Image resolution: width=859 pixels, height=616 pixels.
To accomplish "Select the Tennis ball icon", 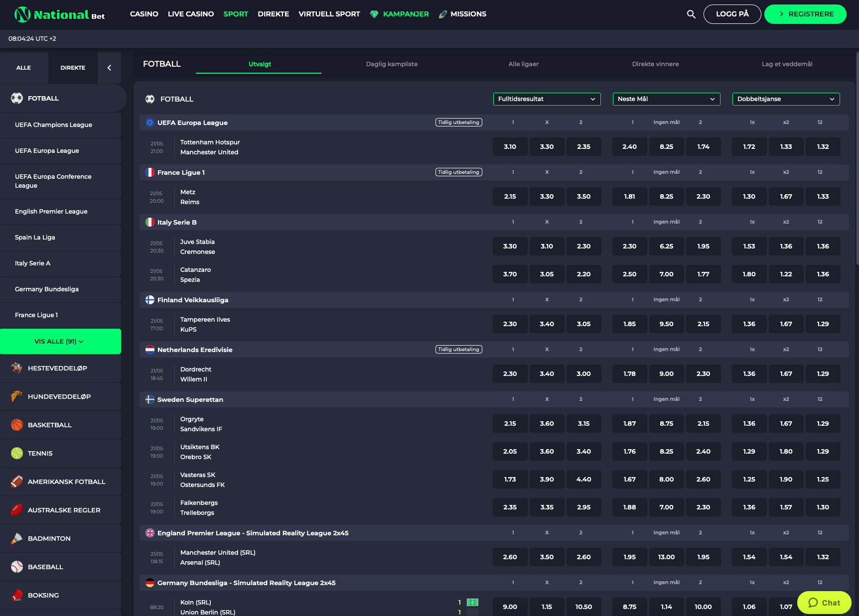I will pos(16,453).
